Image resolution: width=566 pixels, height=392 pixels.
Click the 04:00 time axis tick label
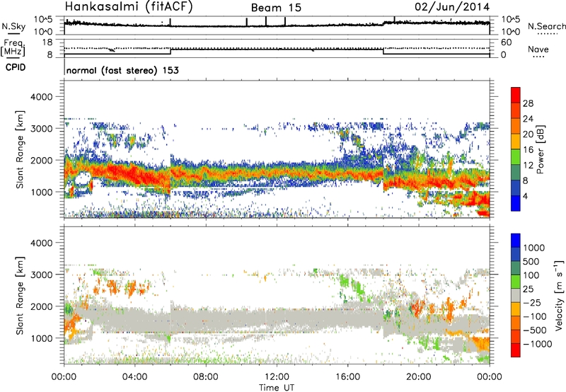[134, 377]
